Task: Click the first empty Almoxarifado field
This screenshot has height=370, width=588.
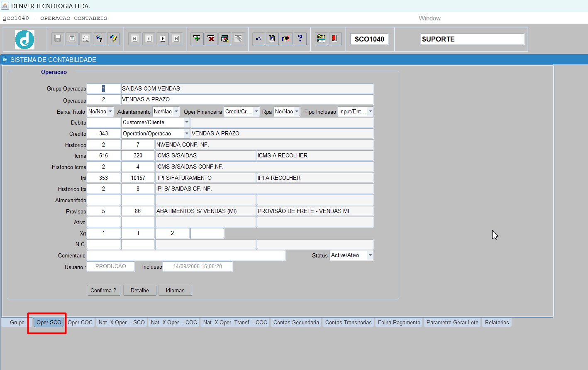Action: pyautogui.click(x=103, y=200)
